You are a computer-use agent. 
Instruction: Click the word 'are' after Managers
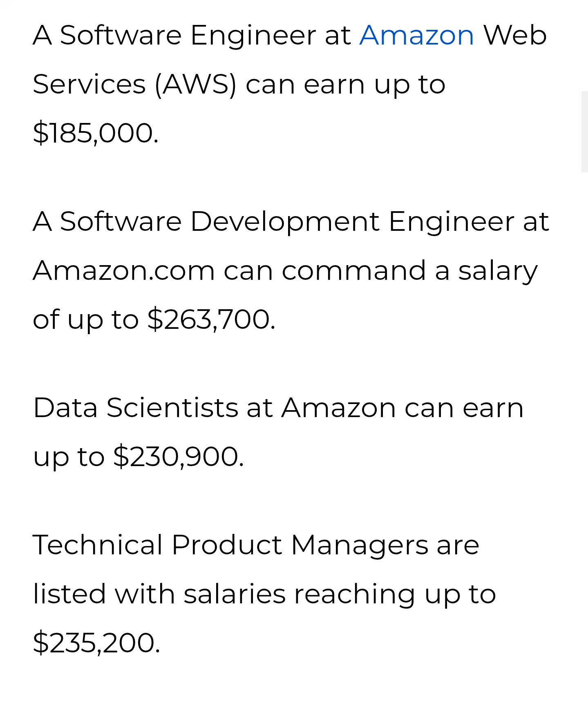(x=458, y=546)
